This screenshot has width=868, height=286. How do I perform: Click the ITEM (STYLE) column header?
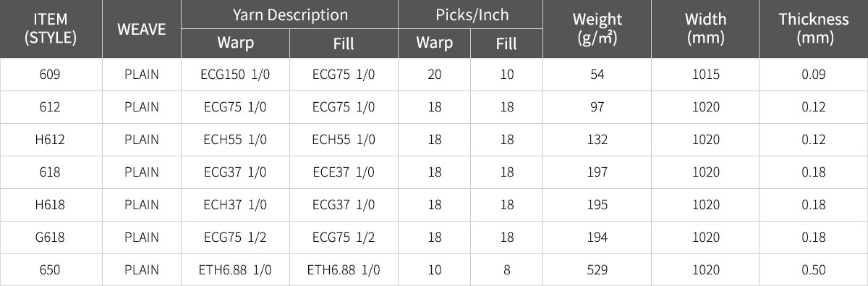pyautogui.click(x=51, y=29)
